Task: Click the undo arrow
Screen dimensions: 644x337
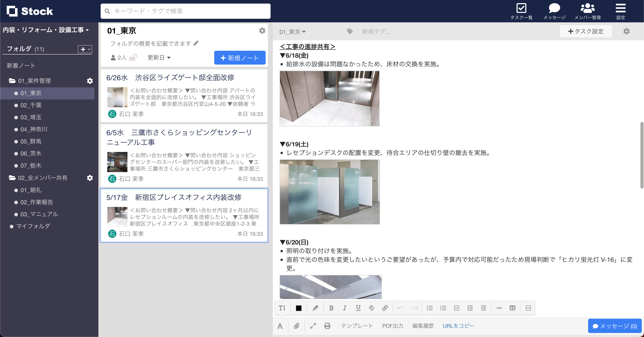Action: 400,308
